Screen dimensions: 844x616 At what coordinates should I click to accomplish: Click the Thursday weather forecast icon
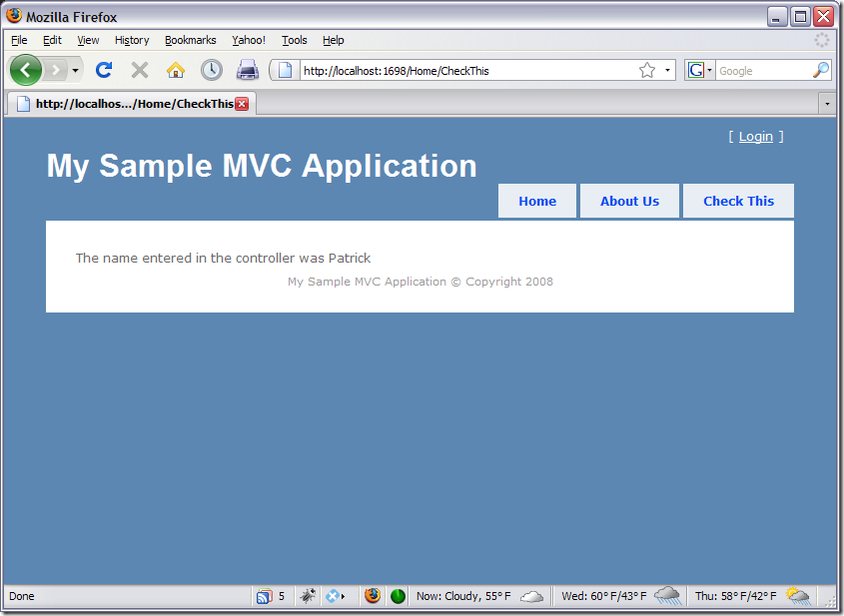point(797,596)
